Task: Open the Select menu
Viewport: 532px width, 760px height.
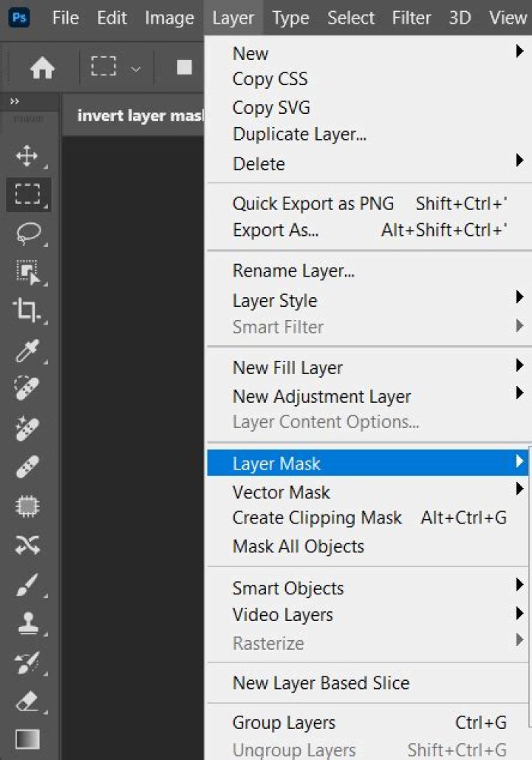Action: pyautogui.click(x=350, y=18)
